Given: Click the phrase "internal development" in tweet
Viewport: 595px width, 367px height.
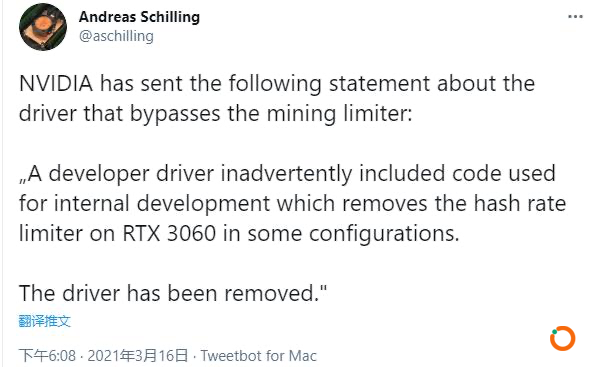Looking at the screenshot, I should pyautogui.click(x=164, y=203).
